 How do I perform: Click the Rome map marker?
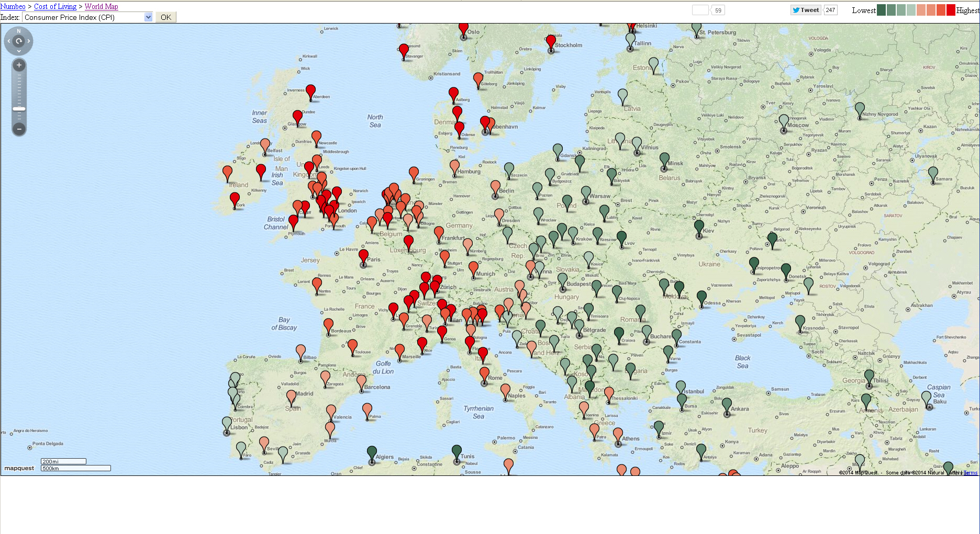(484, 375)
